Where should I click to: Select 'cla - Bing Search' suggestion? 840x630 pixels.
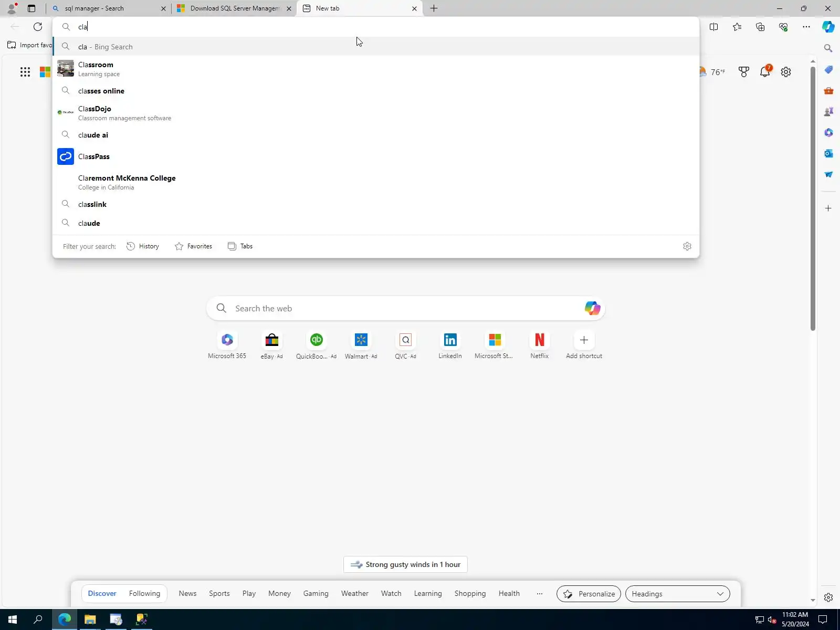tap(376, 47)
